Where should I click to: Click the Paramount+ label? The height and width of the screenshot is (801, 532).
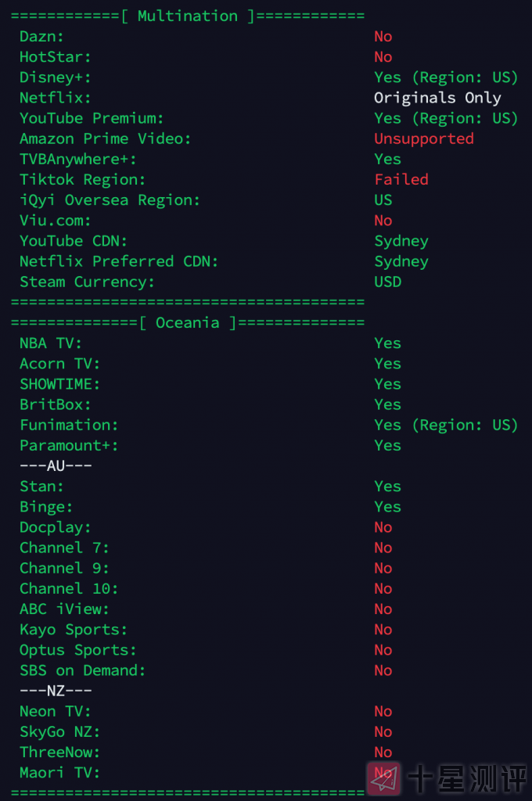click(68, 445)
